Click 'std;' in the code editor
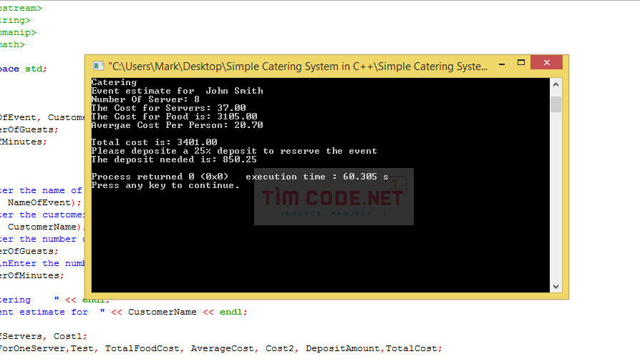The width and height of the screenshot is (640, 364). pyautogui.click(x=36, y=69)
